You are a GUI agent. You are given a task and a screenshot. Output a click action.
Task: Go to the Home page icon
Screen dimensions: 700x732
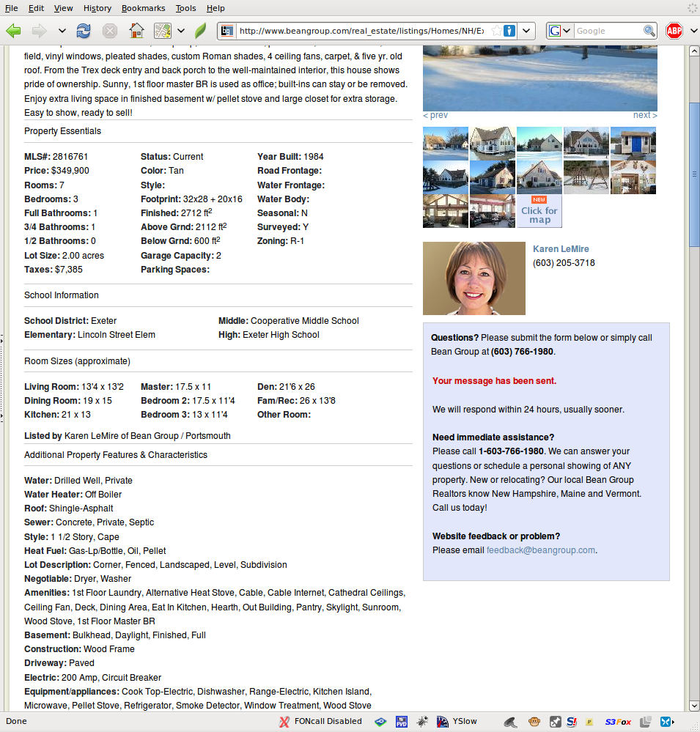pos(136,32)
